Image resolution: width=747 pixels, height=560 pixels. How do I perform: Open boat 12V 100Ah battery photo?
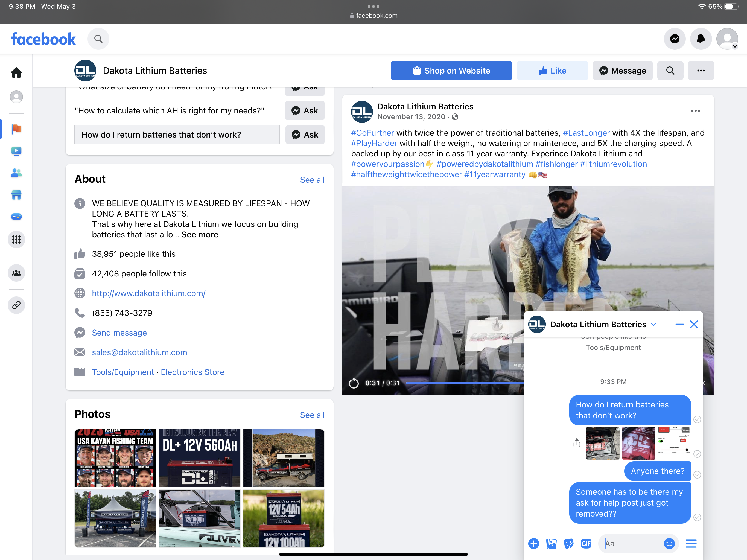tap(200, 518)
